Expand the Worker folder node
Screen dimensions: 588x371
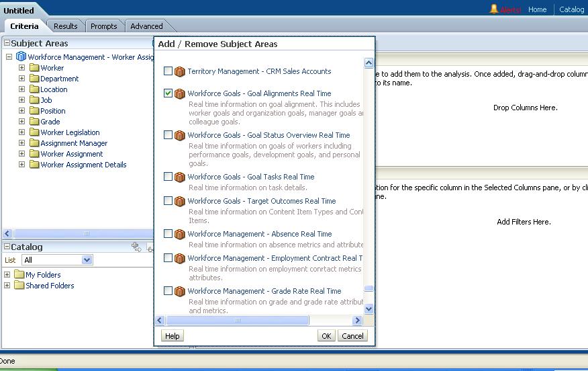[x=21, y=68]
